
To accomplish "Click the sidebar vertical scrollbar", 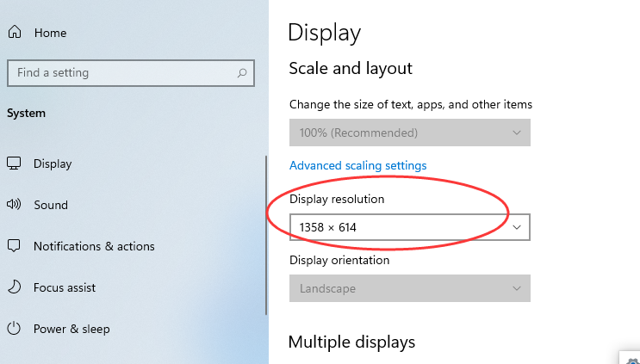I will click(267, 234).
